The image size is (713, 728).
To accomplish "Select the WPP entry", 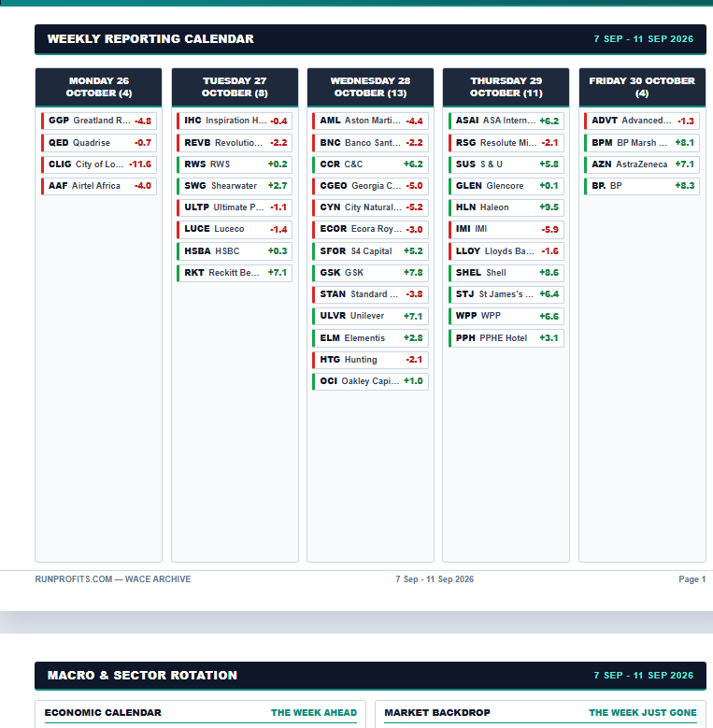I will tap(506, 316).
